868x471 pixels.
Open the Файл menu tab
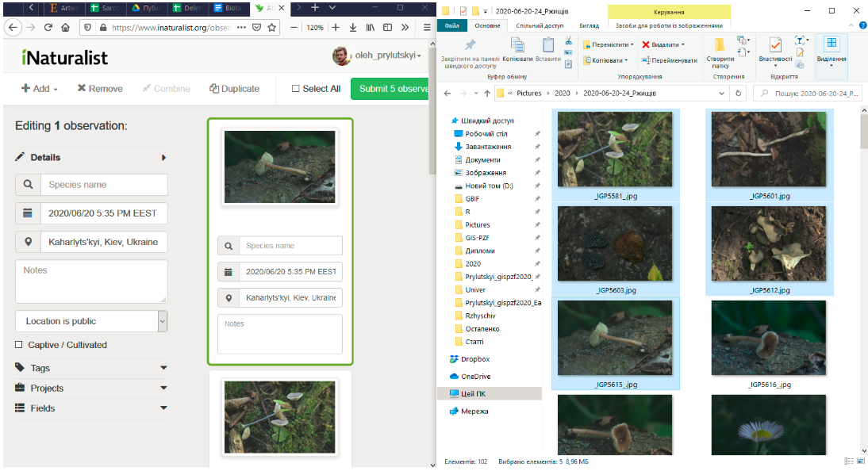[451, 25]
